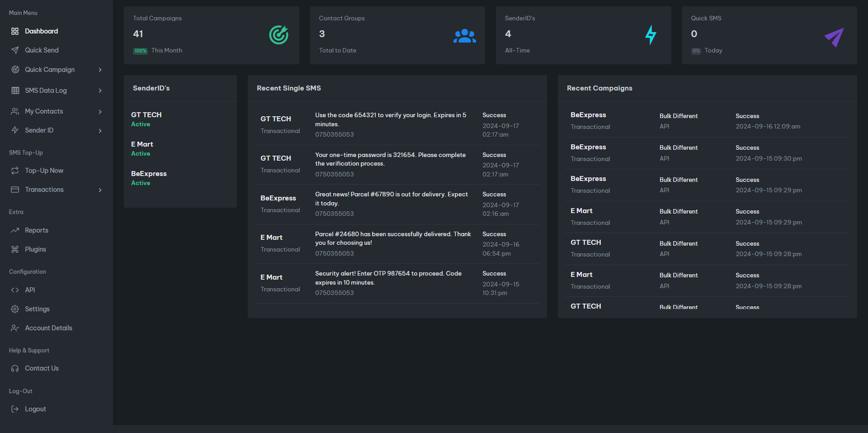Click the purple paper plane Quick SMS icon

point(834,37)
